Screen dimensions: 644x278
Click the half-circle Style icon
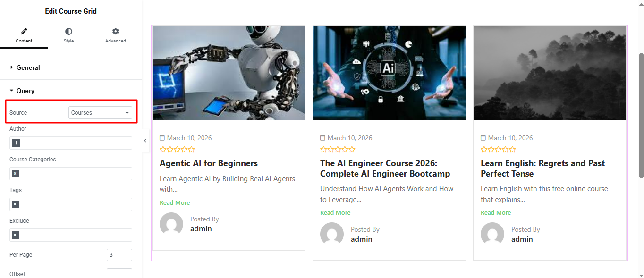pos(68,32)
